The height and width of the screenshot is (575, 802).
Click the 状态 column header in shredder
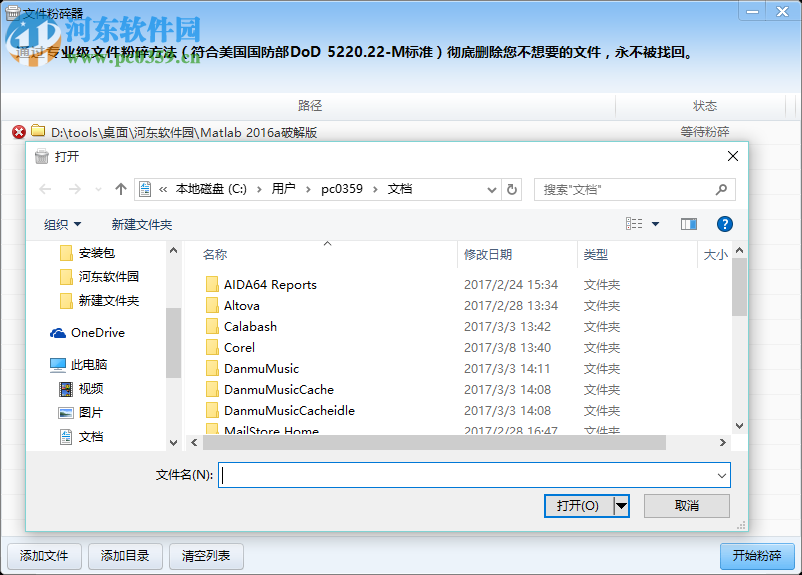coord(705,106)
